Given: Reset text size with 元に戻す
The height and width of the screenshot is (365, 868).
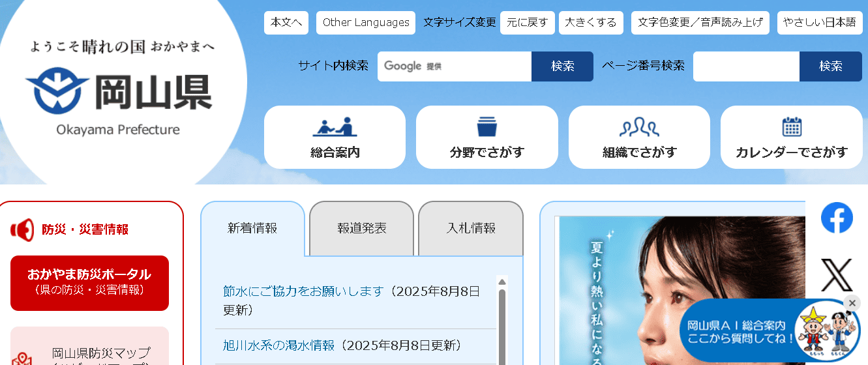Looking at the screenshot, I should coord(528,23).
